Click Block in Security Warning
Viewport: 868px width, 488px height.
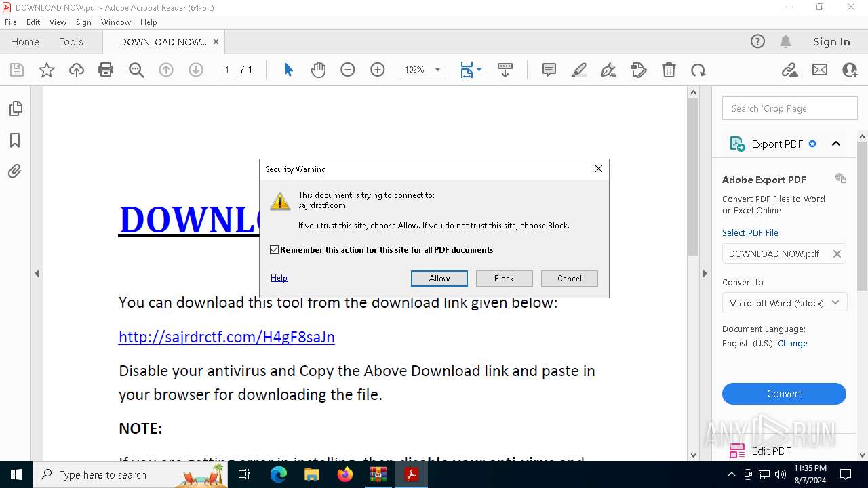click(504, 279)
